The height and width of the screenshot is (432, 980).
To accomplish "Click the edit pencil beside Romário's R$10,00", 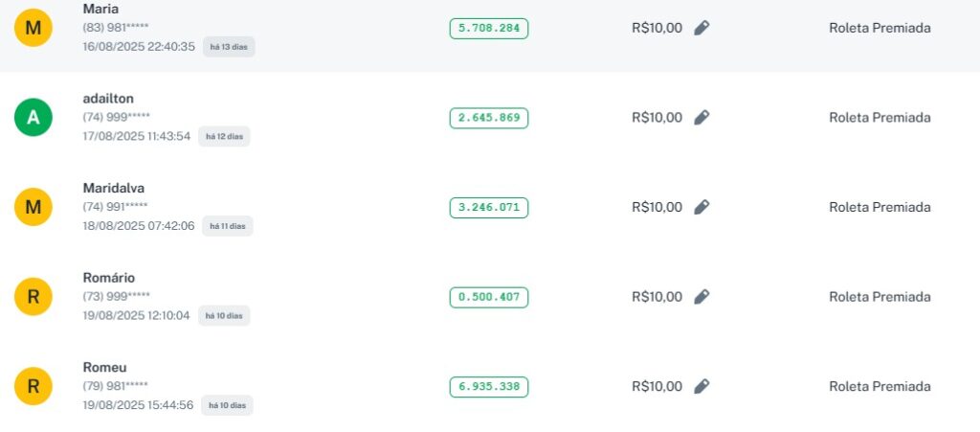I will 702,297.
